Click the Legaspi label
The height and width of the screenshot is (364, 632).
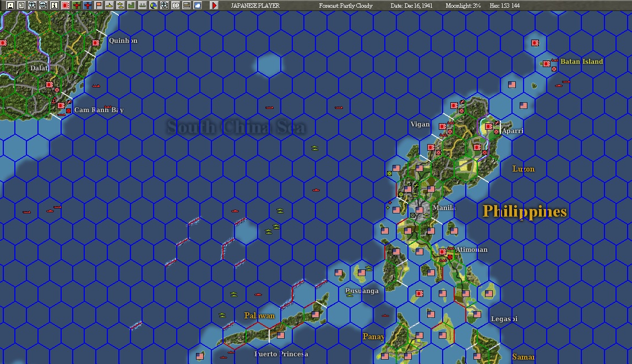504,318
